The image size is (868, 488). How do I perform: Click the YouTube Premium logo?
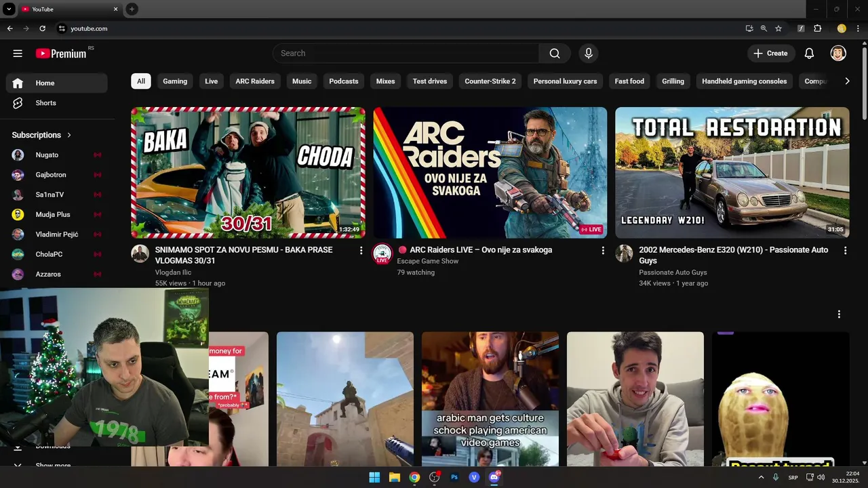tap(61, 53)
